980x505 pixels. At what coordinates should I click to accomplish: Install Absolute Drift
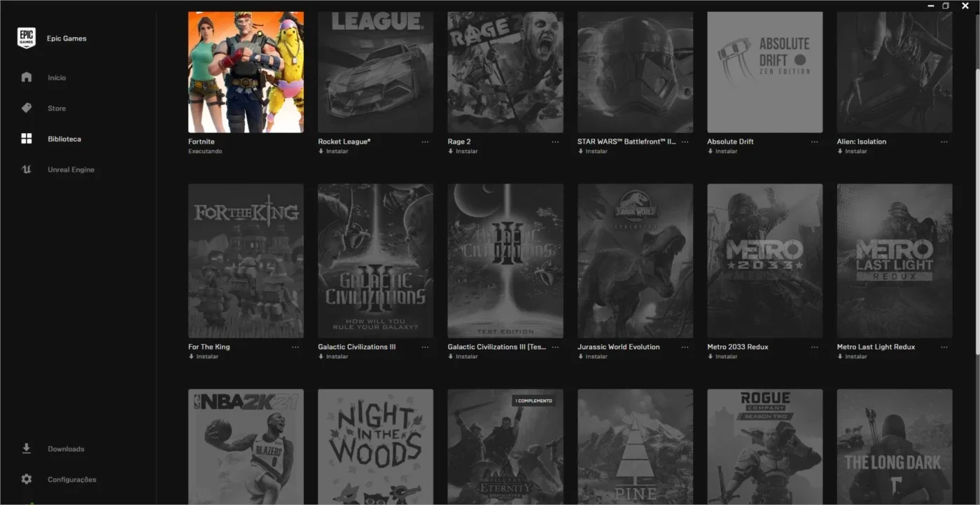coord(722,151)
